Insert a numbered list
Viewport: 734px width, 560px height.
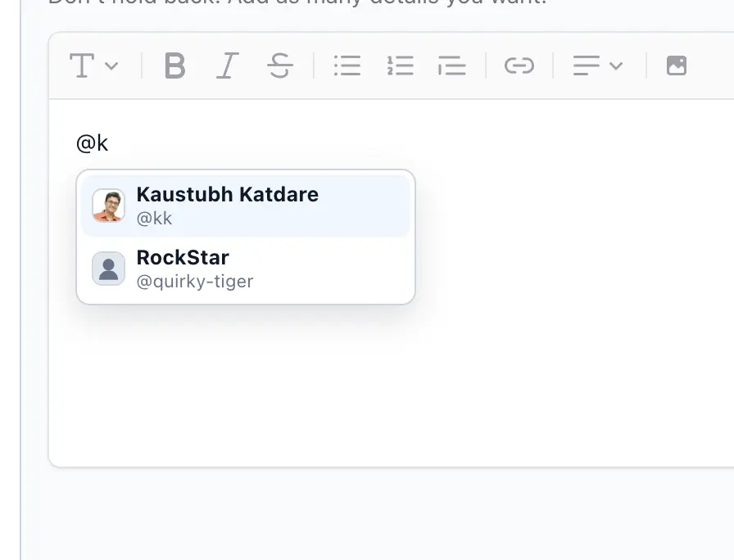(x=400, y=65)
